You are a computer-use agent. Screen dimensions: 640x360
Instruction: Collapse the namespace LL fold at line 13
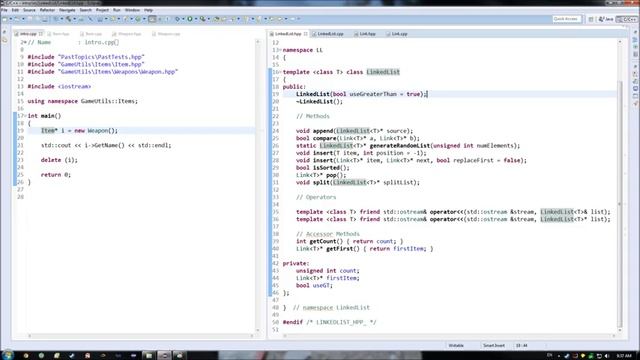tap(280, 50)
